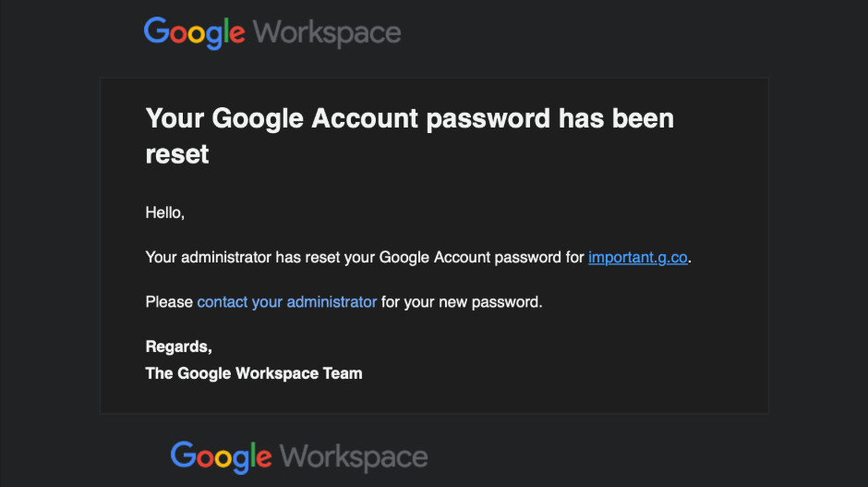Click the Google Workspace logo in footer
The width and height of the screenshot is (868, 487).
coord(299,457)
